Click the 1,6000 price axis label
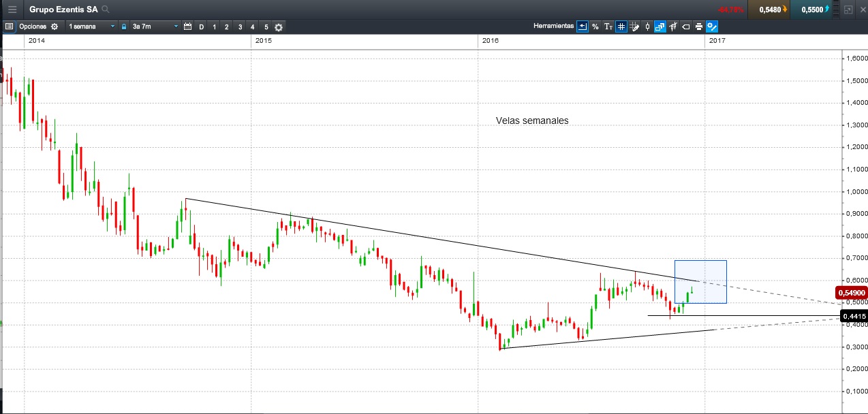 [x=856, y=59]
